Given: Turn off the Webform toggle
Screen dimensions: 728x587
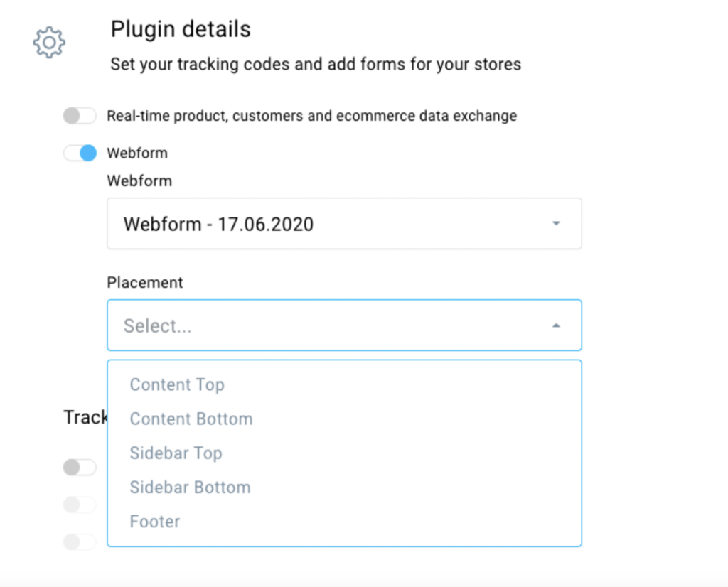Looking at the screenshot, I should pos(80,153).
